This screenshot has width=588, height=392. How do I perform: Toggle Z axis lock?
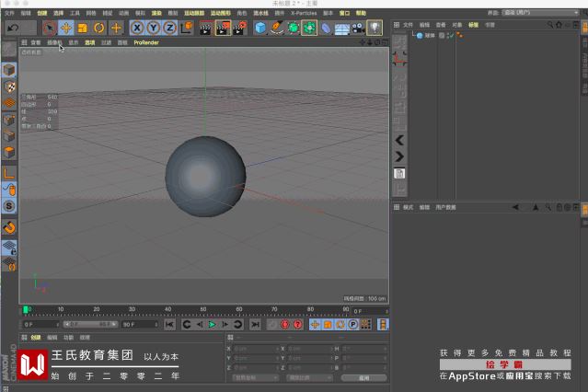point(170,28)
